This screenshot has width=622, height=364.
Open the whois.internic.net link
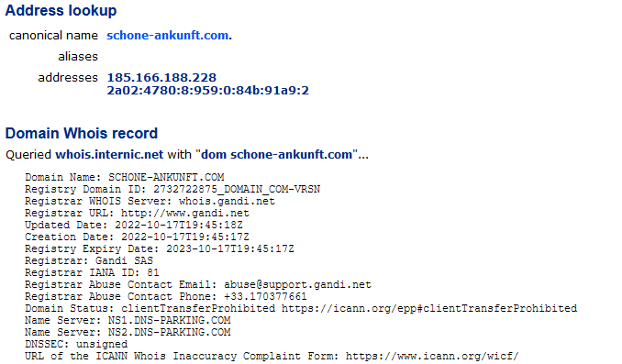click(109, 154)
